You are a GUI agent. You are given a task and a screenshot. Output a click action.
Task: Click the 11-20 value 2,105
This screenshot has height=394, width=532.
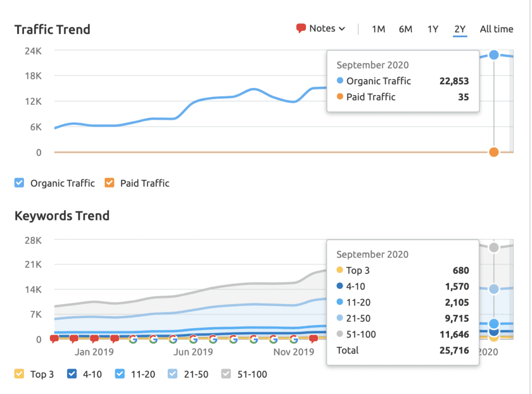(x=457, y=303)
